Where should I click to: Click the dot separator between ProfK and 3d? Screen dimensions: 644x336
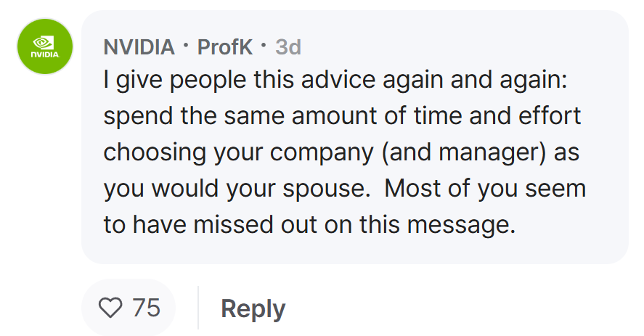click(x=264, y=44)
